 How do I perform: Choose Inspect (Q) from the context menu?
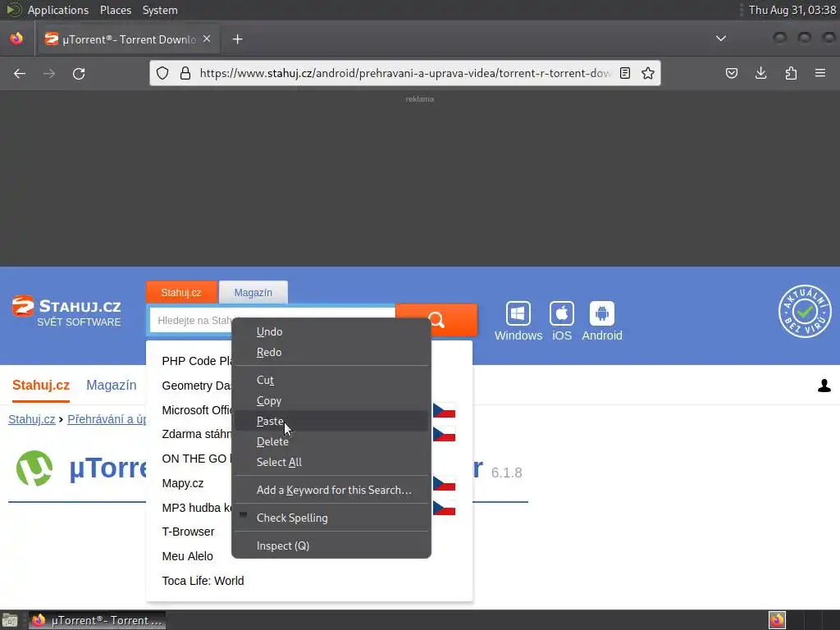click(331, 546)
